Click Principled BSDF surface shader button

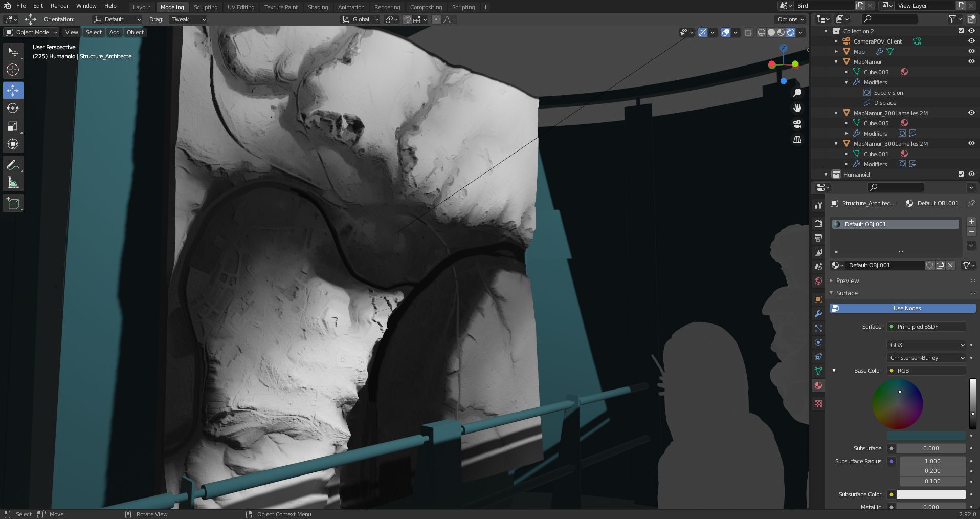[x=926, y=327]
